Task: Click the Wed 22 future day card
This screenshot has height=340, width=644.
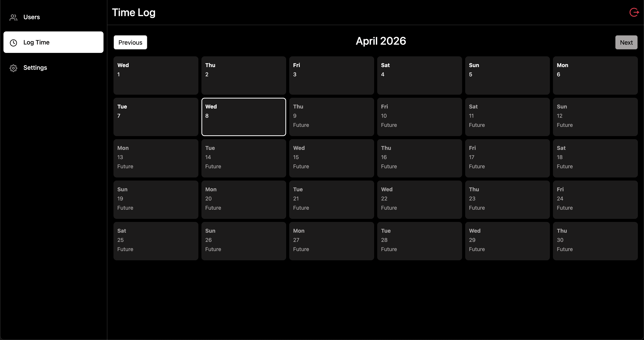Action: point(420,200)
